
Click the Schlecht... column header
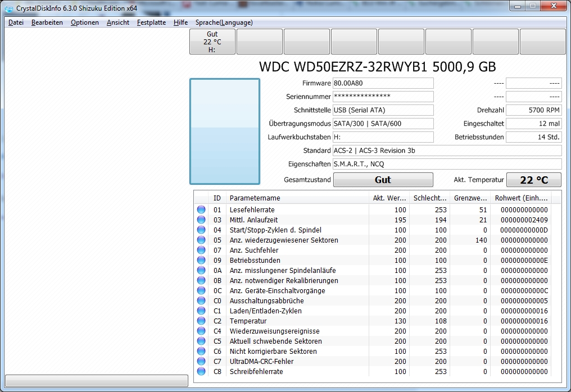click(430, 198)
